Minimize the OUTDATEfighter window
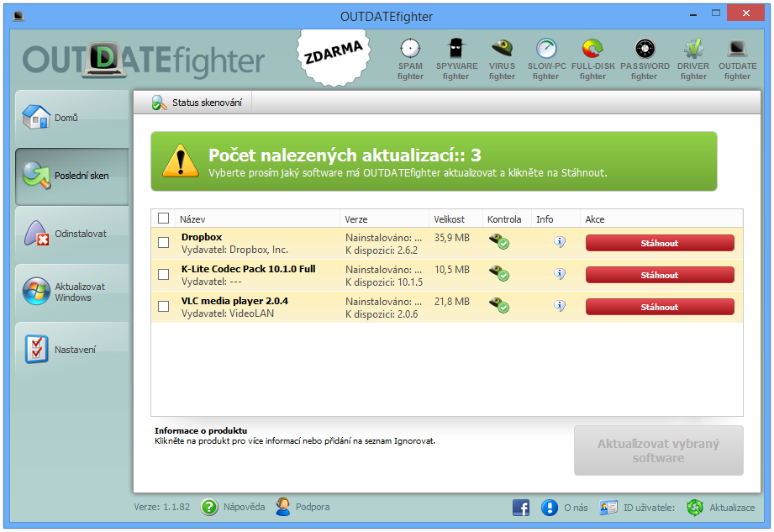 (693, 15)
